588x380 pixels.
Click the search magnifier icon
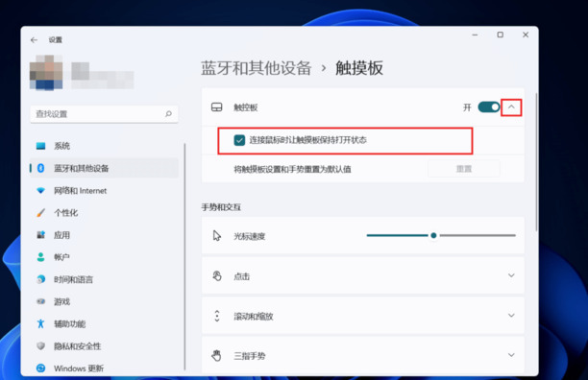pos(168,114)
